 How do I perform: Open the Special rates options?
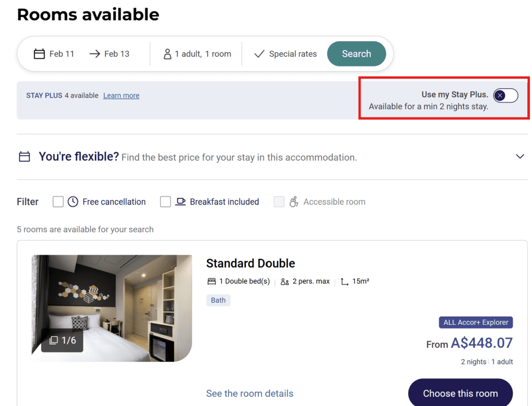pyautogui.click(x=292, y=54)
